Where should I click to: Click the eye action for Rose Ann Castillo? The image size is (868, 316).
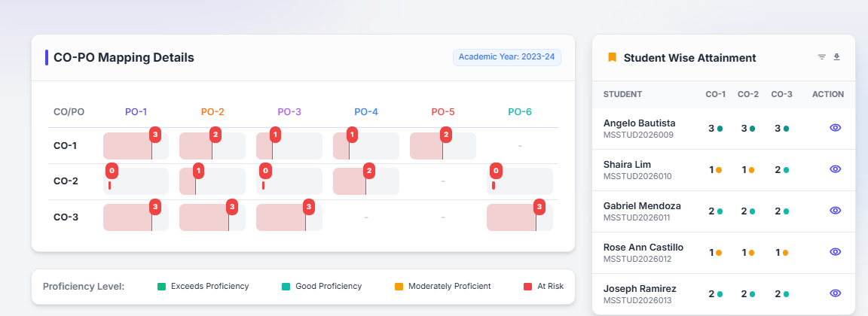pos(835,252)
